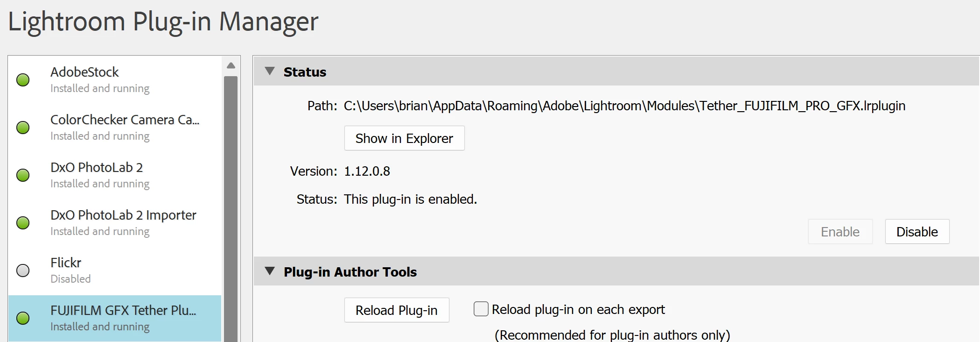Select the ColorChecker Camera Ca... plug-in
The width and height of the screenshot is (980, 342).
(x=115, y=128)
